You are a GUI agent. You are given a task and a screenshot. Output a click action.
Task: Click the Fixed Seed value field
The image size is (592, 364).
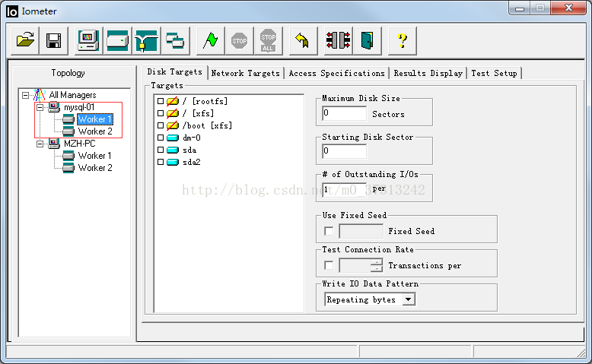click(361, 231)
